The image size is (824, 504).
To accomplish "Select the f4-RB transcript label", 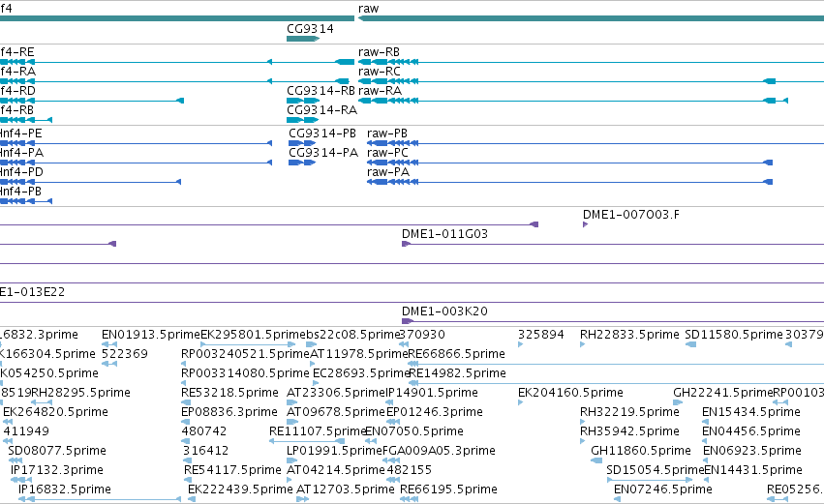I will (16, 110).
